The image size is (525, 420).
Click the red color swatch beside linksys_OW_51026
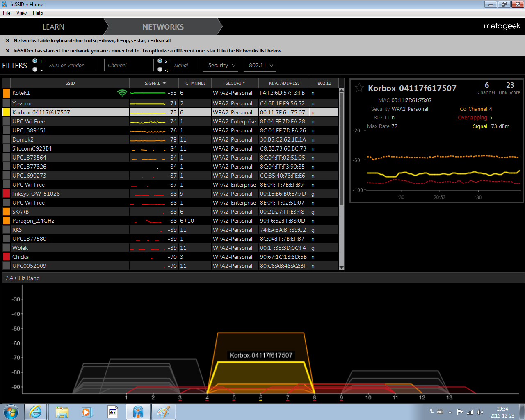tap(6, 194)
